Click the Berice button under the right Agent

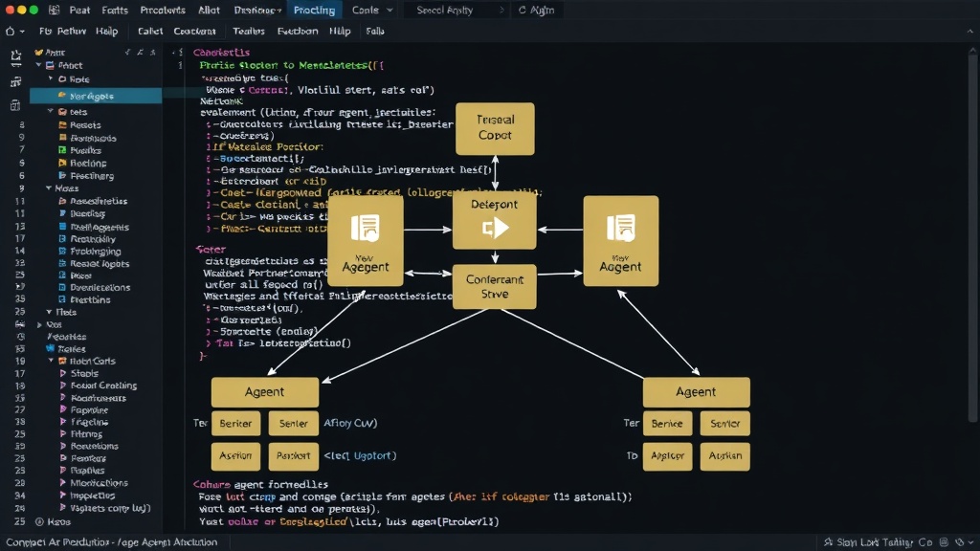[667, 424]
